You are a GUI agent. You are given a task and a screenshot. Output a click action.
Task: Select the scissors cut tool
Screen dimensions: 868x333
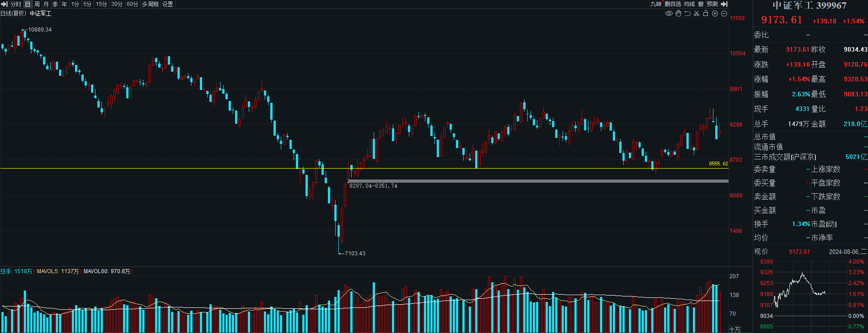[x=697, y=14]
